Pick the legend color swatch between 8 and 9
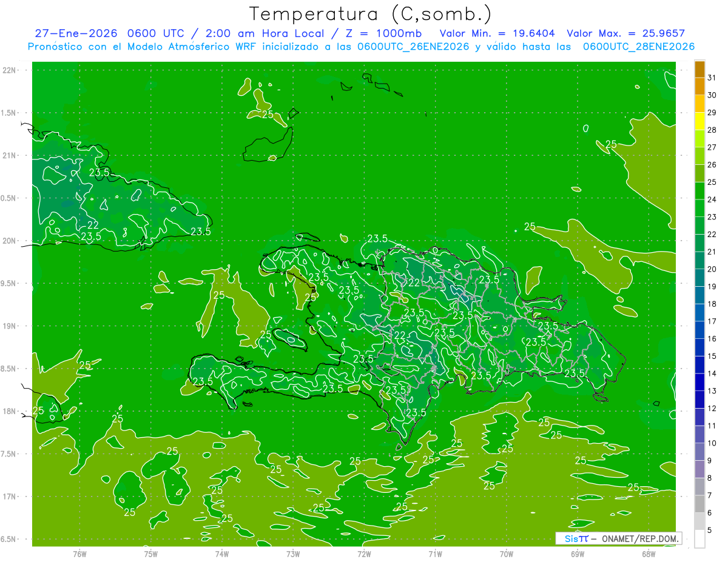Viewport: 728px width, 562px height. click(699, 469)
